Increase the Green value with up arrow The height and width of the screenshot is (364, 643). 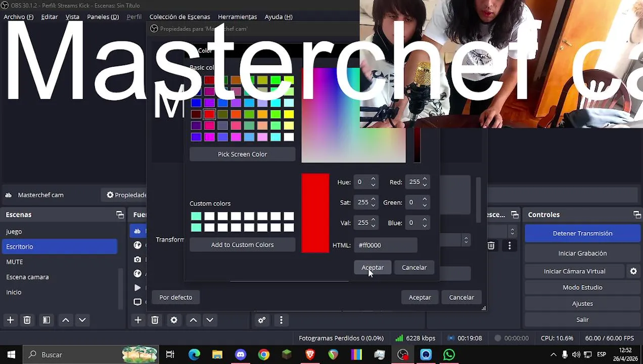tap(425, 200)
